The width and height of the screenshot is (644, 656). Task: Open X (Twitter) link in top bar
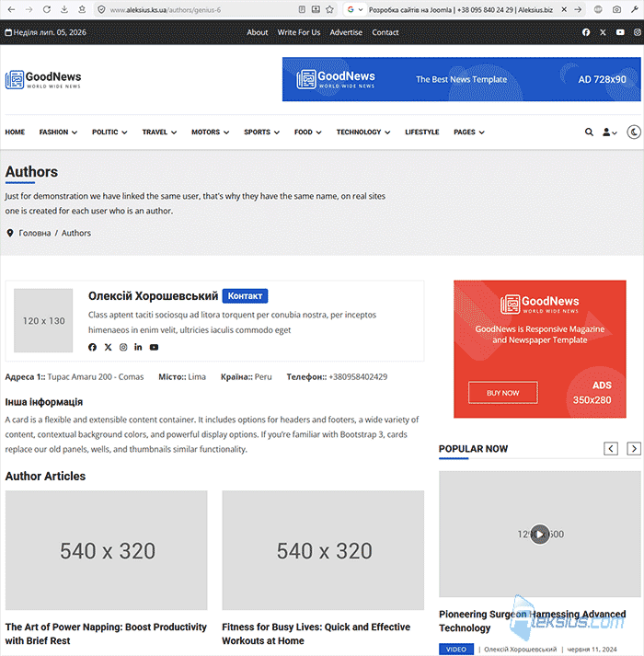click(x=603, y=32)
